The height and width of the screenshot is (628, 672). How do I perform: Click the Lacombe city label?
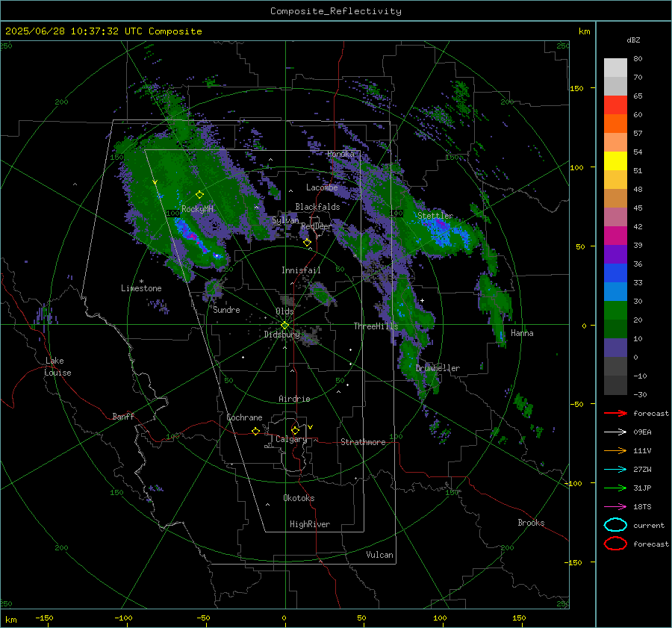pos(322,187)
